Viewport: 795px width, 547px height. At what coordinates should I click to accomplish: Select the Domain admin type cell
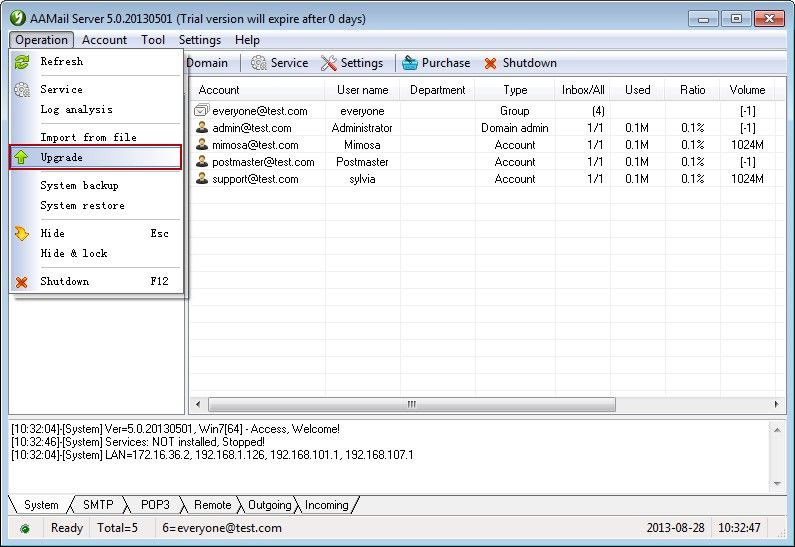tap(515, 128)
